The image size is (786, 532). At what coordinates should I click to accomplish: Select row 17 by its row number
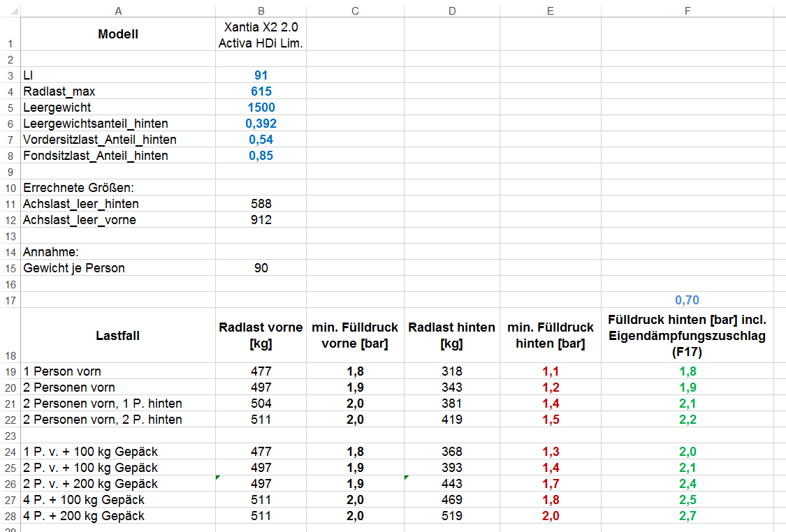pyautogui.click(x=10, y=300)
